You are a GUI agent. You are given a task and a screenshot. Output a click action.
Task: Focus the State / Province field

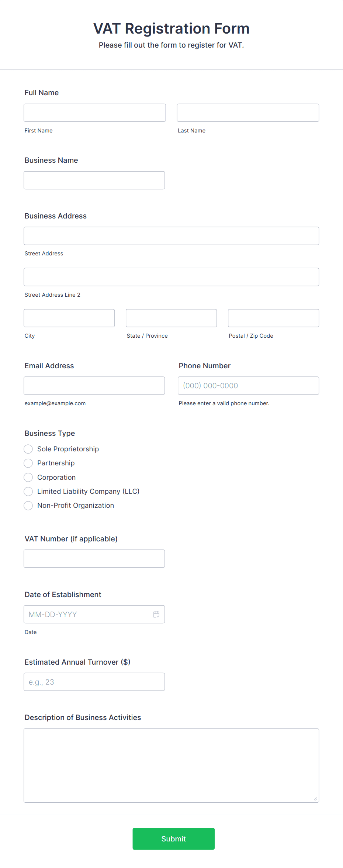point(171,318)
